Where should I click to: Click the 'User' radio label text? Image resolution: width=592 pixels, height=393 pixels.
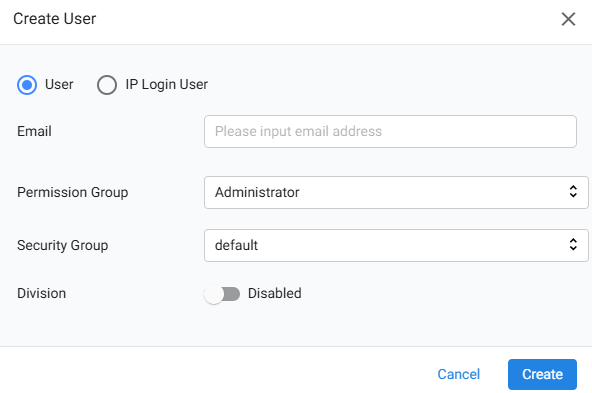pos(59,84)
